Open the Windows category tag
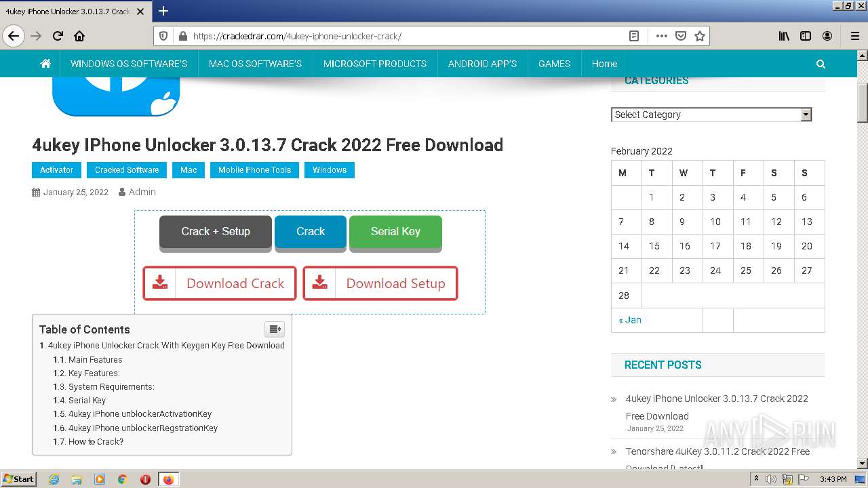 (x=330, y=170)
